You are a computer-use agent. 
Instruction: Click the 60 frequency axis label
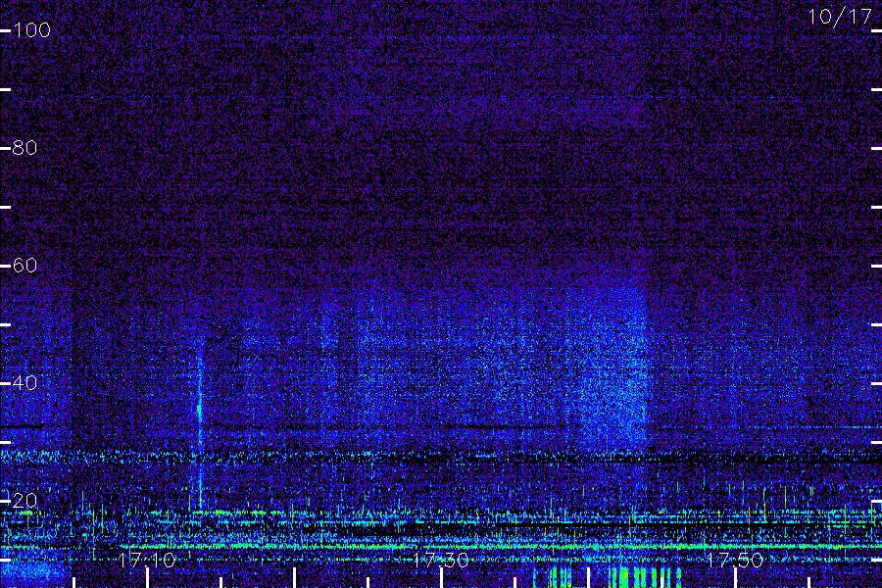pos(25,265)
